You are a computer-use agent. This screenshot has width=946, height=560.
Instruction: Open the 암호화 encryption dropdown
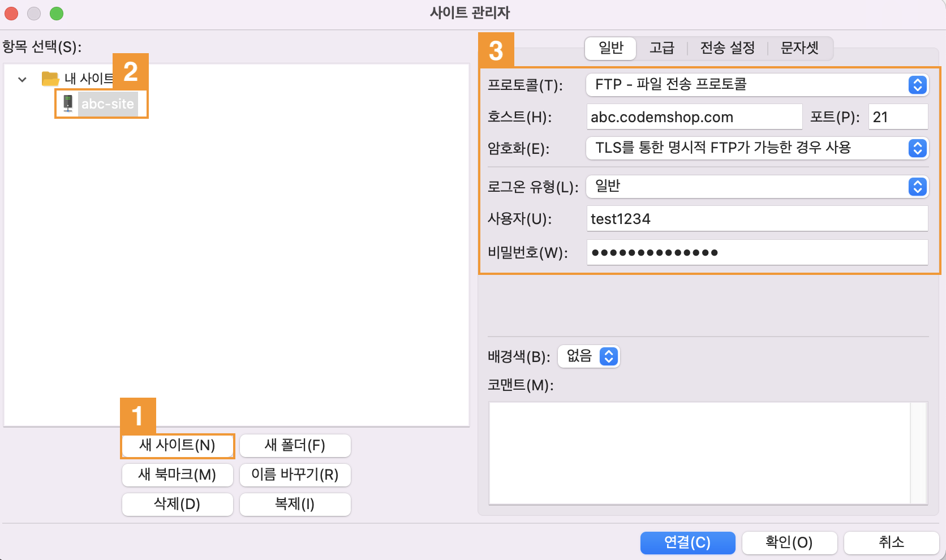click(756, 148)
